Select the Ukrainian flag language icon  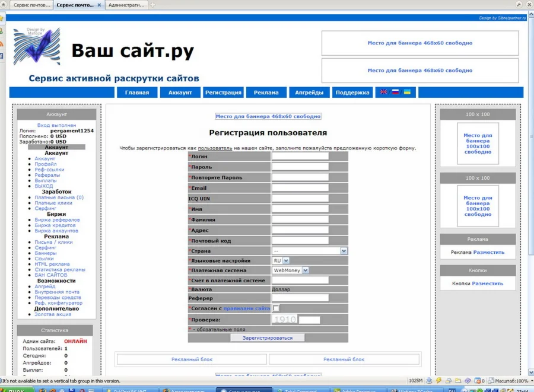(x=408, y=92)
